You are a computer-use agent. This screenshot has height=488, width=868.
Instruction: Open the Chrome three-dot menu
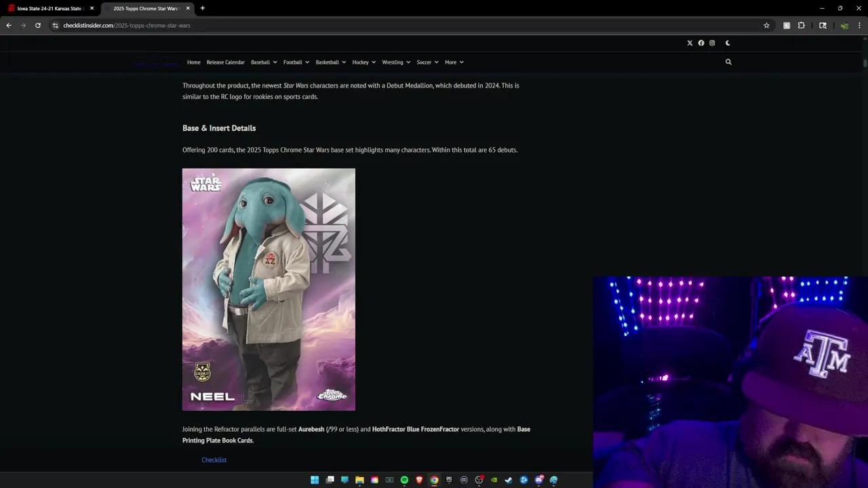point(859,25)
